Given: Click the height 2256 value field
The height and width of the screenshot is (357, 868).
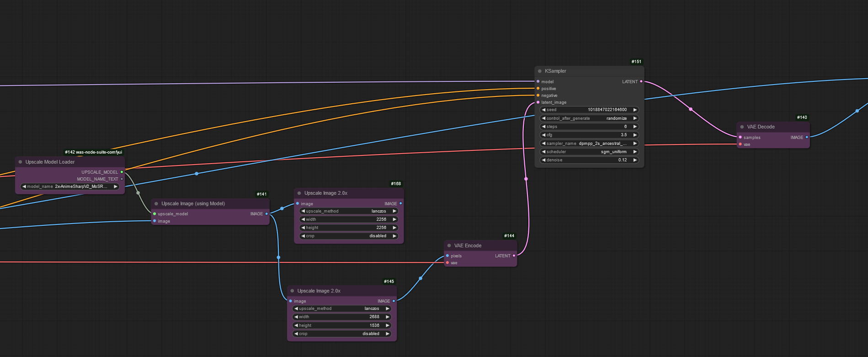Looking at the screenshot, I should (x=348, y=228).
